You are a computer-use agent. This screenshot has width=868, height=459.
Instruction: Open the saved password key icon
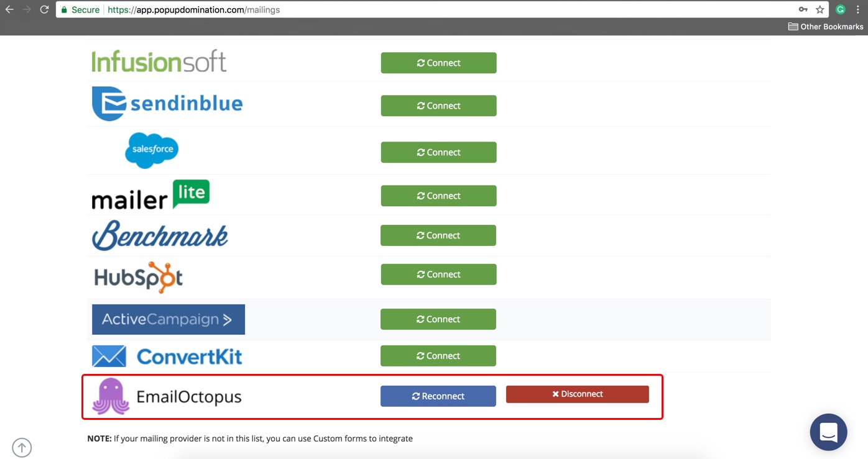click(803, 9)
